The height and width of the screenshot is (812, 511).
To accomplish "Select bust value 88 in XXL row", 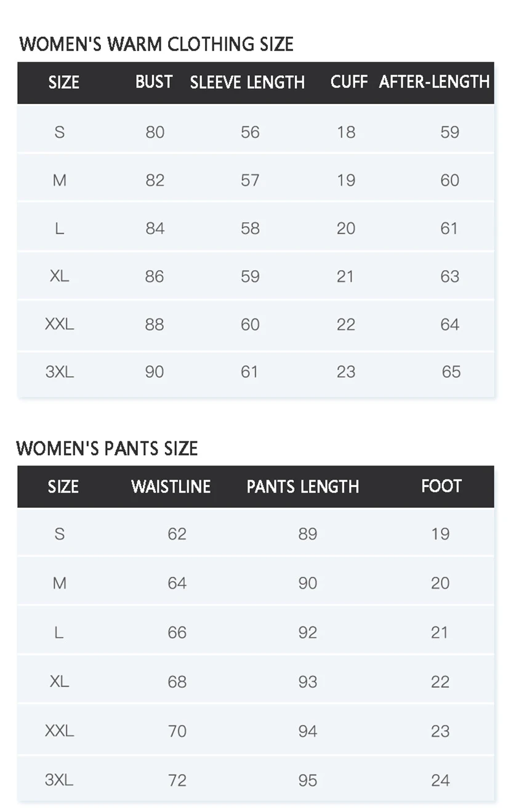I will point(155,324).
